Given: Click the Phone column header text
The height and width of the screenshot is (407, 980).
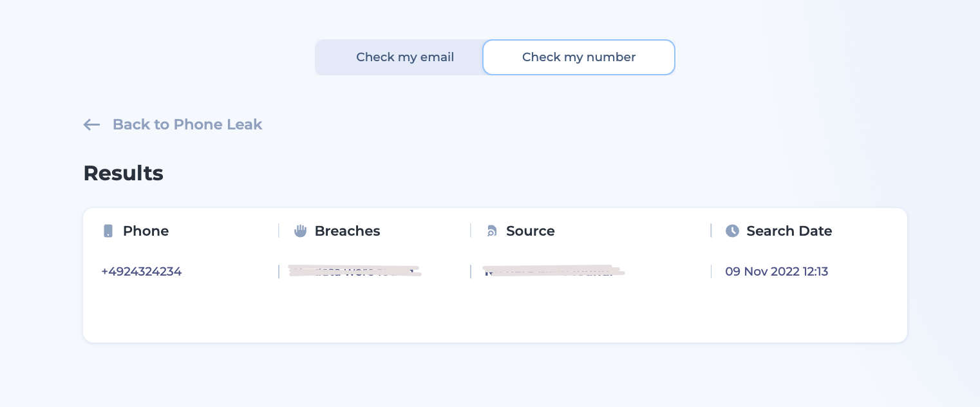Looking at the screenshot, I should pyautogui.click(x=146, y=231).
